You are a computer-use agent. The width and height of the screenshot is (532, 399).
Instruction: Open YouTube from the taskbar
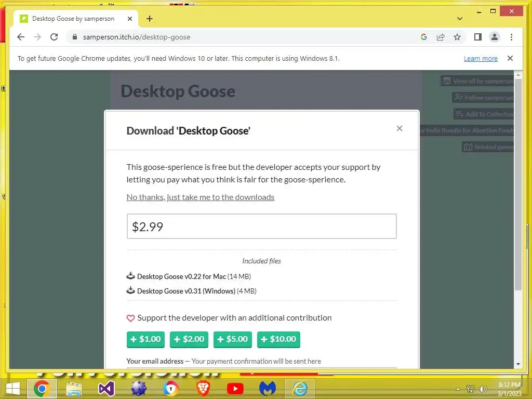[235, 389]
